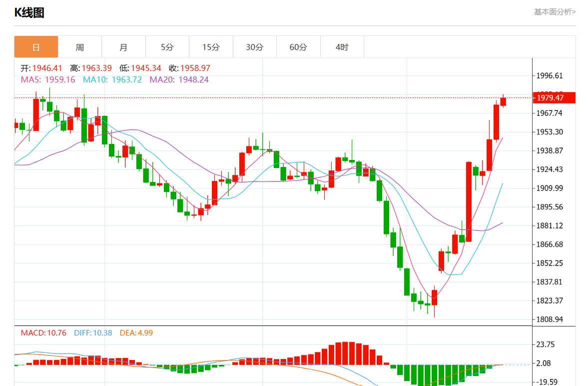Switch to the 月 monthly tab
The image size is (588, 386).
[x=123, y=47]
